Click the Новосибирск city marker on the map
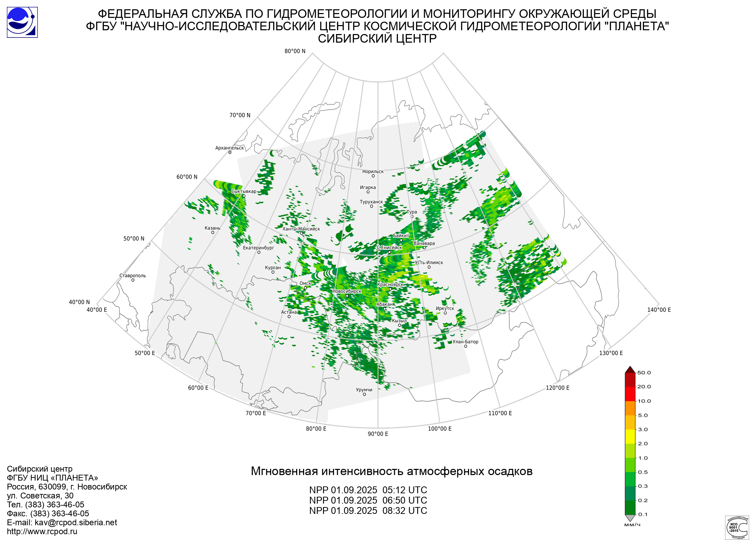Screen dimensions: 756x550 (x=347, y=296)
